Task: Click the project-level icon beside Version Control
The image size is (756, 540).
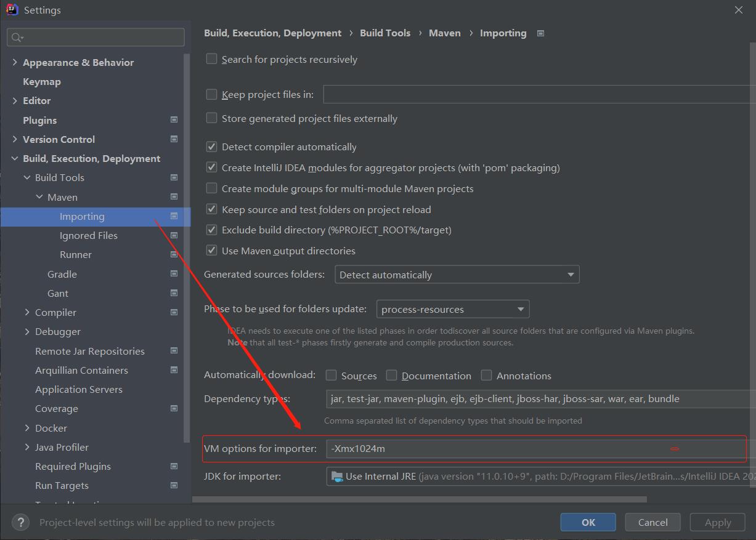Action: (x=174, y=139)
